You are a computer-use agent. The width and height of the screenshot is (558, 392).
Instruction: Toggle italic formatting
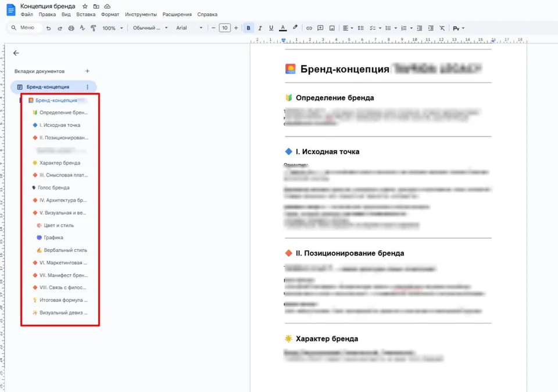coord(260,28)
